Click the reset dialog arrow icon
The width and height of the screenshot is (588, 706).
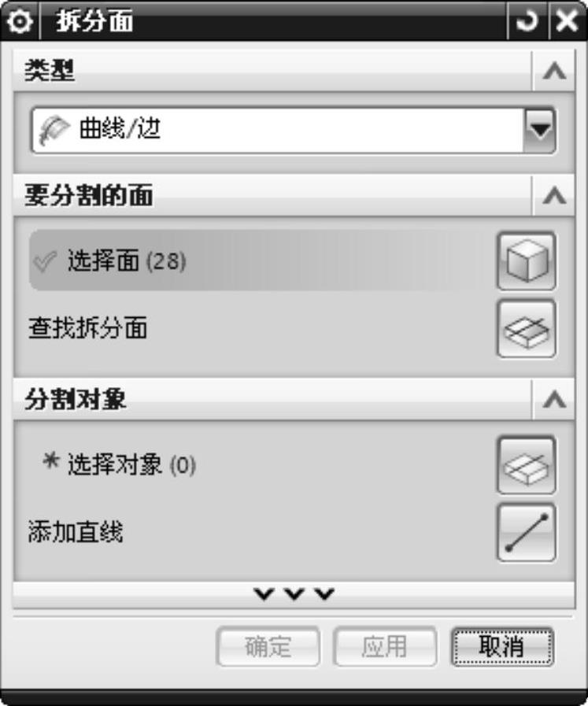click(527, 21)
